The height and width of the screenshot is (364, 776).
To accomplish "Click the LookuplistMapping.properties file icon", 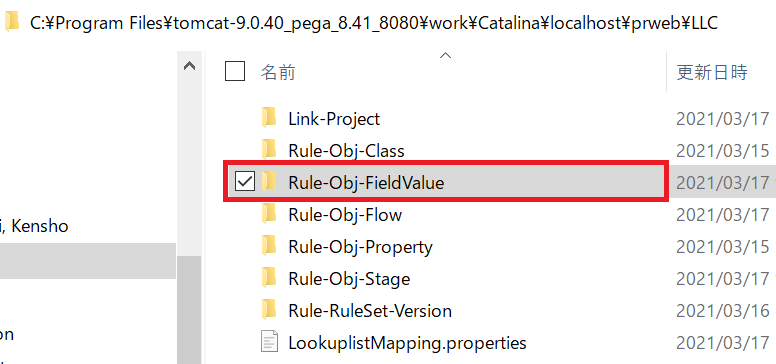I will tap(269, 343).
